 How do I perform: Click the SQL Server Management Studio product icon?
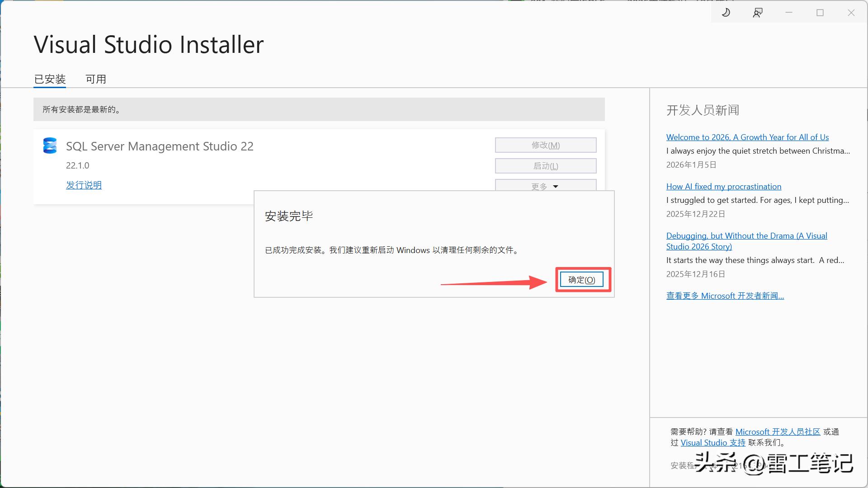click(x=50, y=146)
